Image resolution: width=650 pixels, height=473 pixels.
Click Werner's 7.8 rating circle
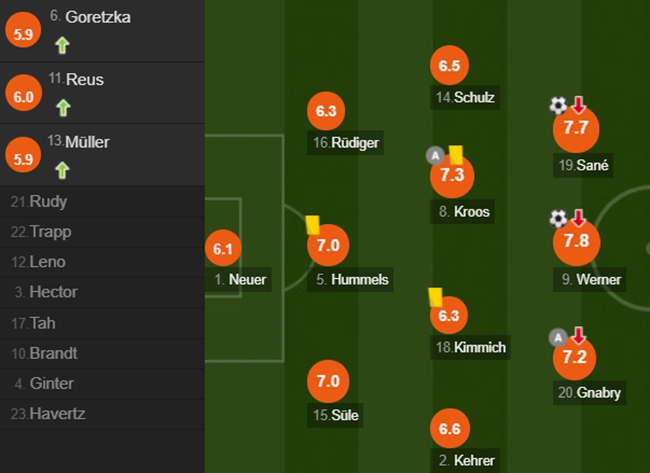pyautogui.click(x=577, y=241)
